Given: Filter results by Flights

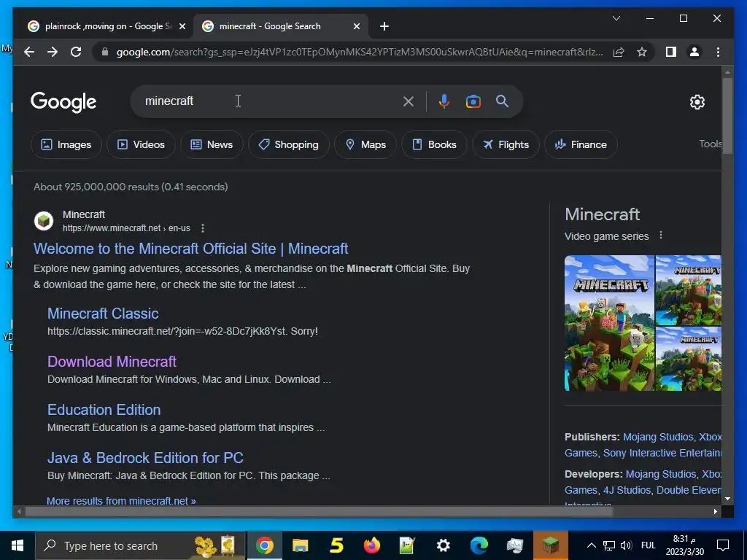Looking at the screenshot, I should click(x=506, y=144).
